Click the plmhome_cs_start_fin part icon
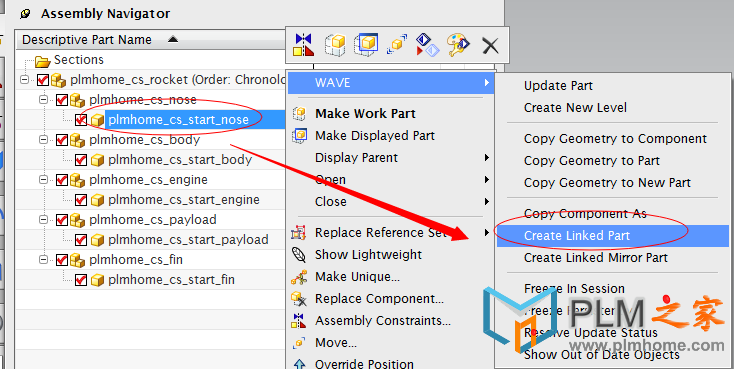The height and width of the screenshot is (369, 734). 96,280
